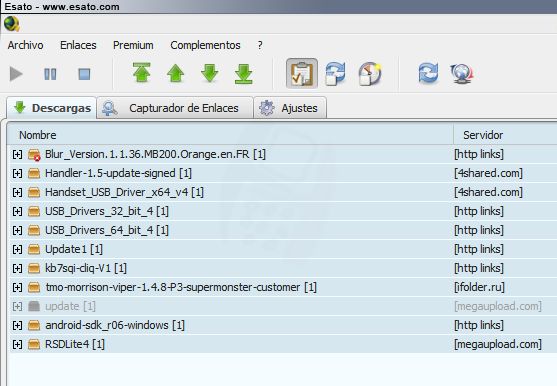Move selected package to top
This screenshot has width=557, height=386.
tap(142, 73)
